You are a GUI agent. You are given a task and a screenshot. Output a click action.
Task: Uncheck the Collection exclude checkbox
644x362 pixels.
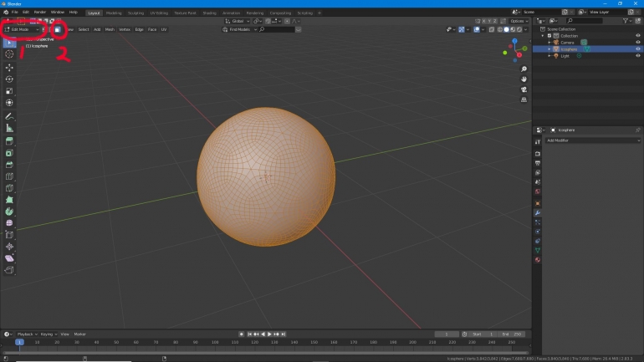pos(549,36)
